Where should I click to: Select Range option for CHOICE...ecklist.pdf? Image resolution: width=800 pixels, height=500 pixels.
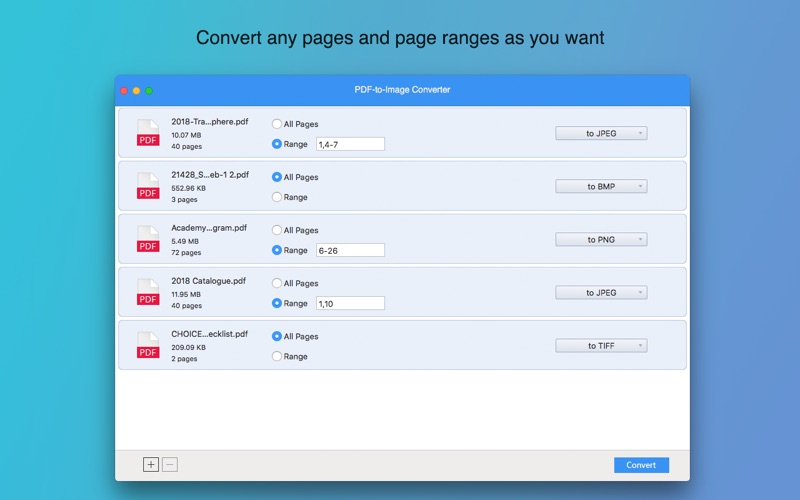pyautogui.click(x=277, y=356)
